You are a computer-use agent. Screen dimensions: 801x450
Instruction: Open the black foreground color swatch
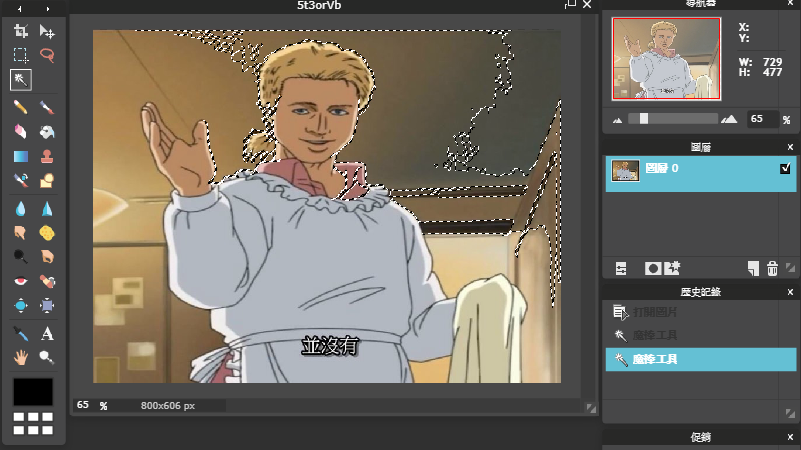tap(33, 392)
